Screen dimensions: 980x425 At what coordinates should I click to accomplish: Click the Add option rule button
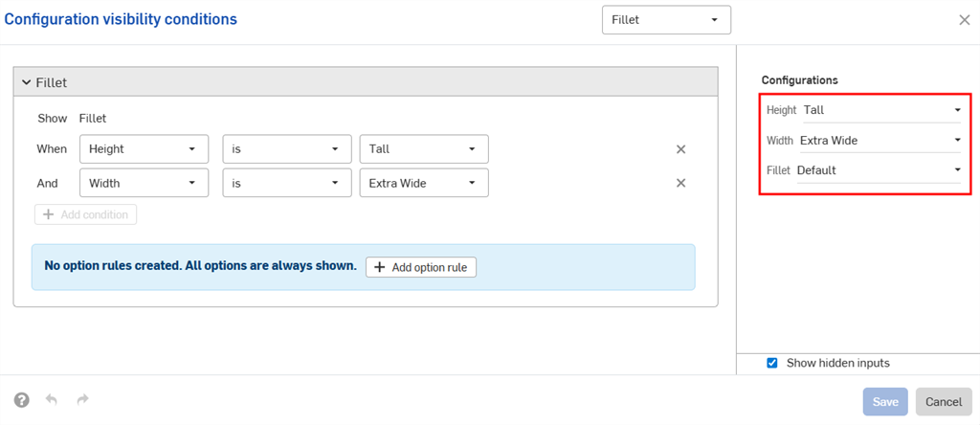click(421, 267)
